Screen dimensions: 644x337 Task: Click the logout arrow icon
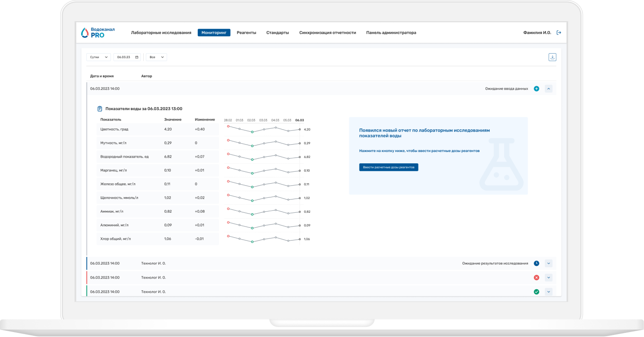point(559,32)
